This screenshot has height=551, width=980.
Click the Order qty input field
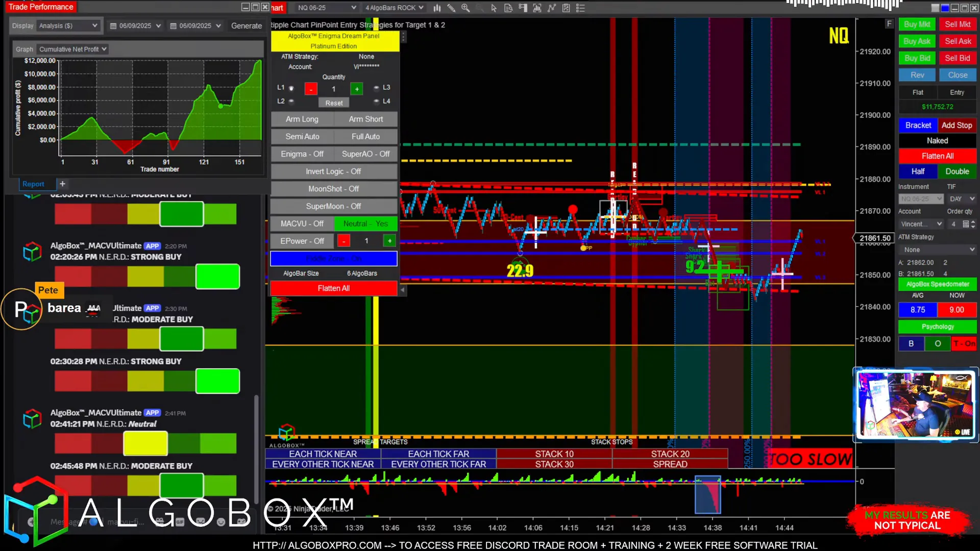point(953,224)
